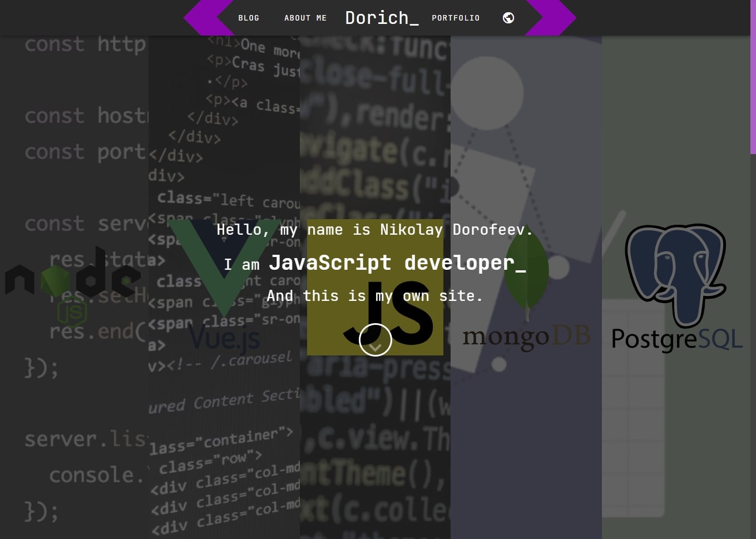The image size is (756, 539).
Task: Open the Blog page from navigation
Action: [x=249, y=18]
